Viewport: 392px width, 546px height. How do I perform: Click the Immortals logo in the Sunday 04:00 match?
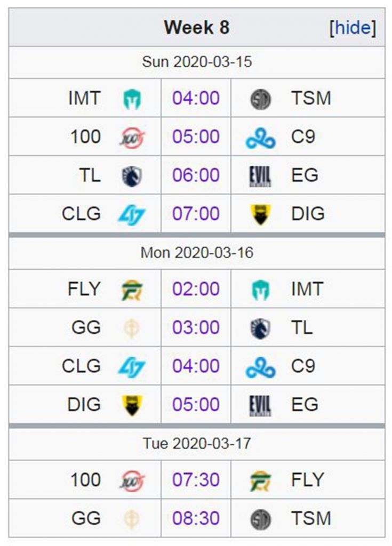pyautogui.click(x=132, y=99)
